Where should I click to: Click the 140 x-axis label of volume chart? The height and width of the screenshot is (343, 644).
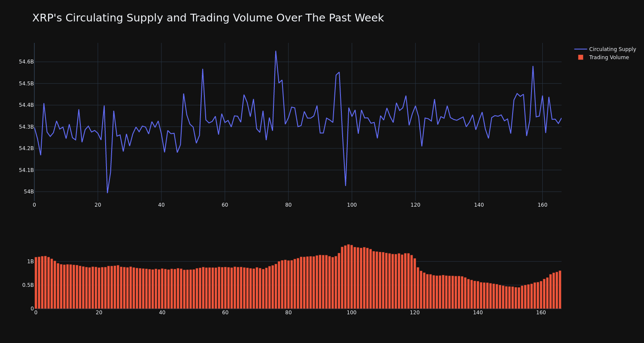[478, 313]
